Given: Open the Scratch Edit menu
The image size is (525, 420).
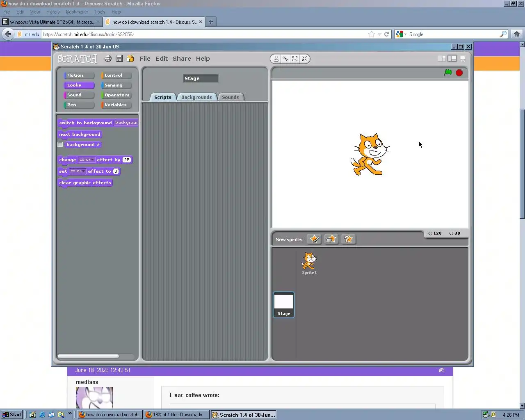Looking at the screenshot, I should tap(161, 59).
